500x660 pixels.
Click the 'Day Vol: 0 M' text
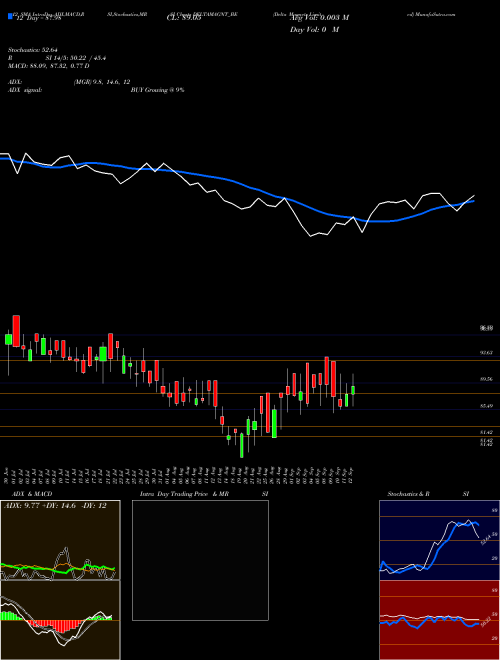pos(314,29)
